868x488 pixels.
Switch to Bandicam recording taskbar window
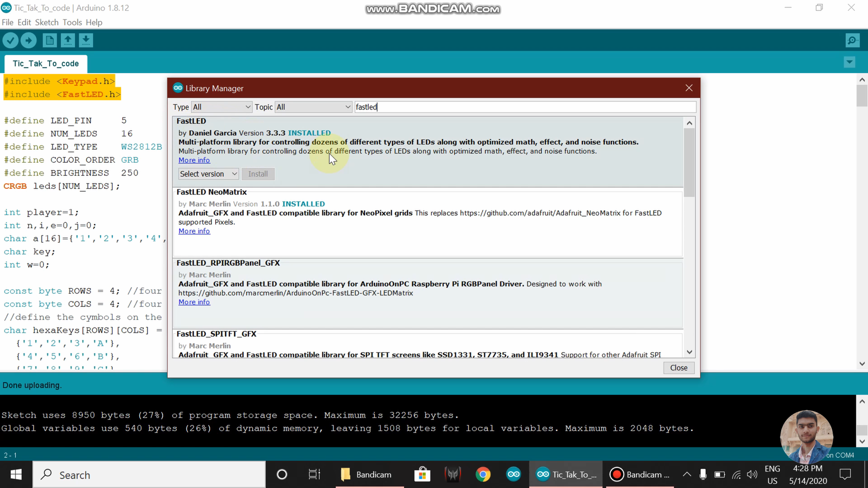click(x=639, y=474)
